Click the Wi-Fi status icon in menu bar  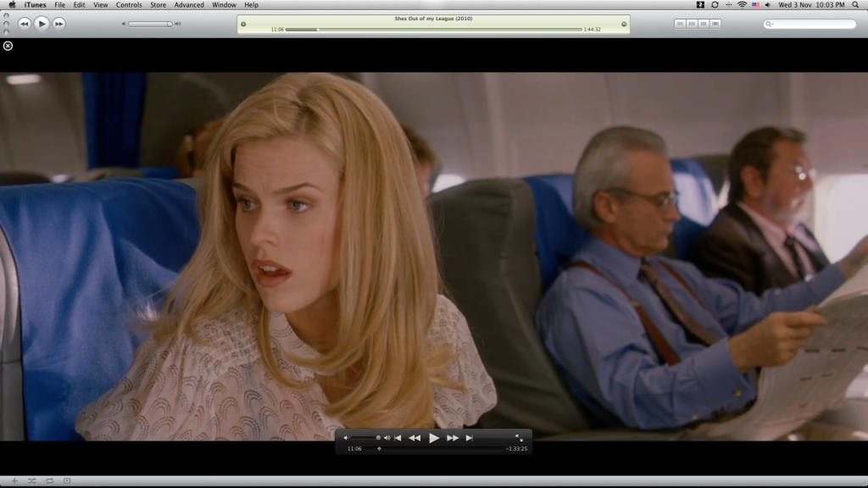pyautogui.click(x=742, y=5)
